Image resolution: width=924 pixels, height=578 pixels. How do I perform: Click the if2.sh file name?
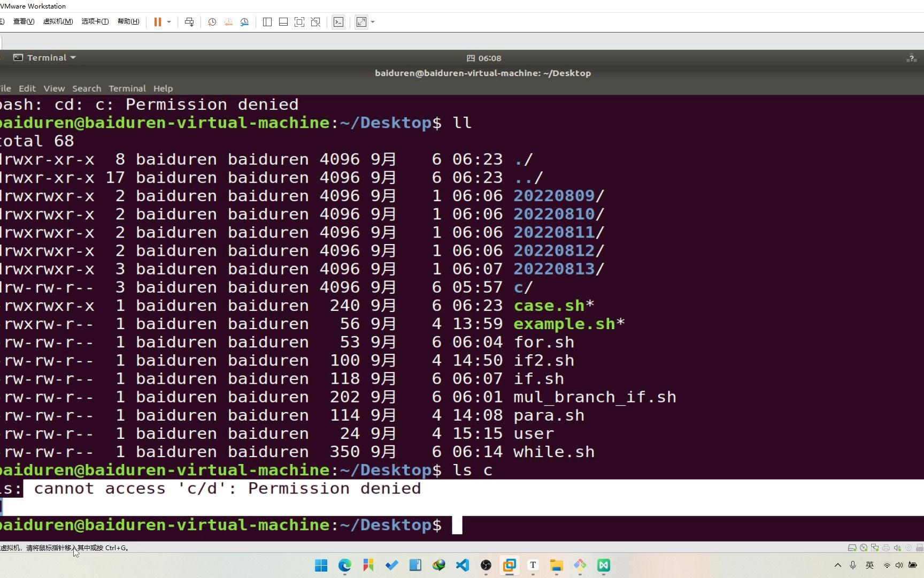click(544, 360)
